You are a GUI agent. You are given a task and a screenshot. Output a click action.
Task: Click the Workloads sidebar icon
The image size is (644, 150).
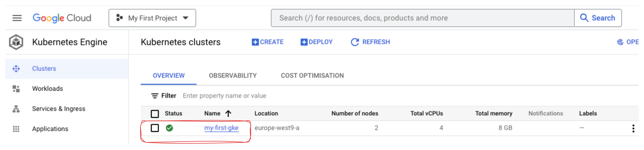[16, 89]
